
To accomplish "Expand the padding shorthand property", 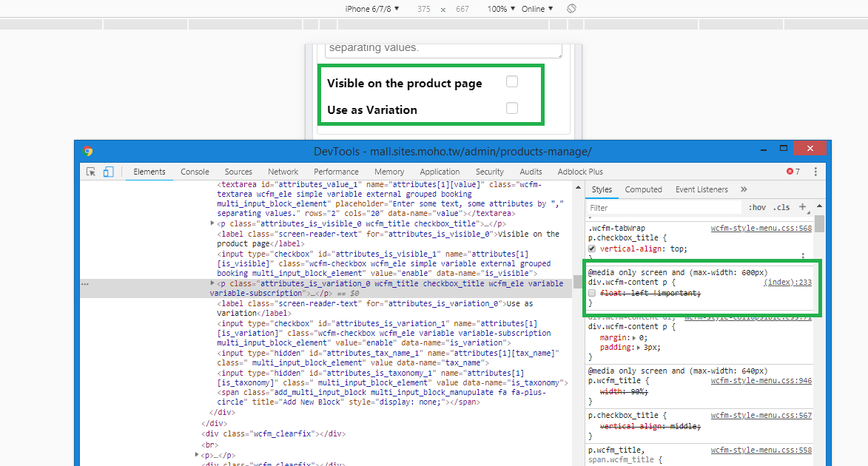I will 639,348.
